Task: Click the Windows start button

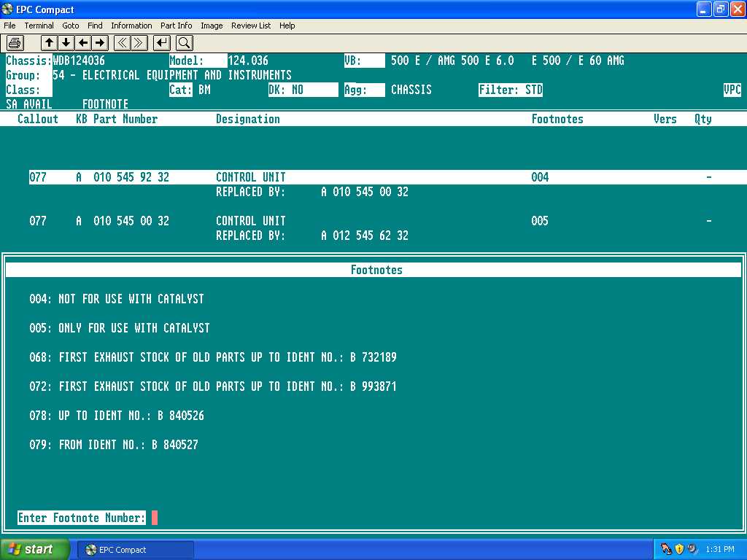Action: click(x=35, y=549)
